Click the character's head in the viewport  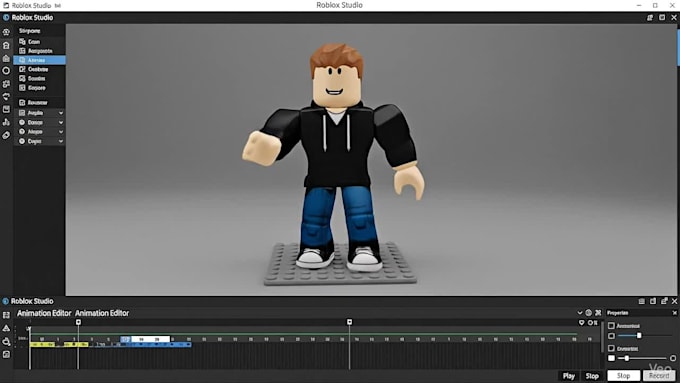pyautogui.click(x=337, y=76)
